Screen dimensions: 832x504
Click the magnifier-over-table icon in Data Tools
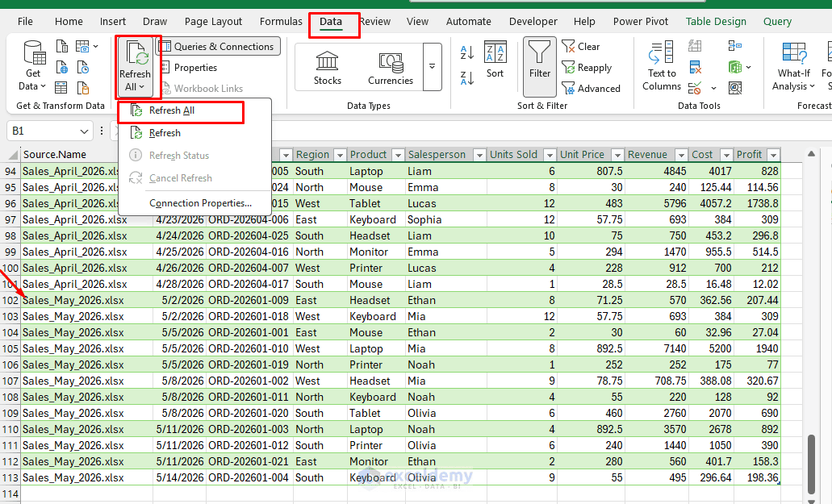735,88
